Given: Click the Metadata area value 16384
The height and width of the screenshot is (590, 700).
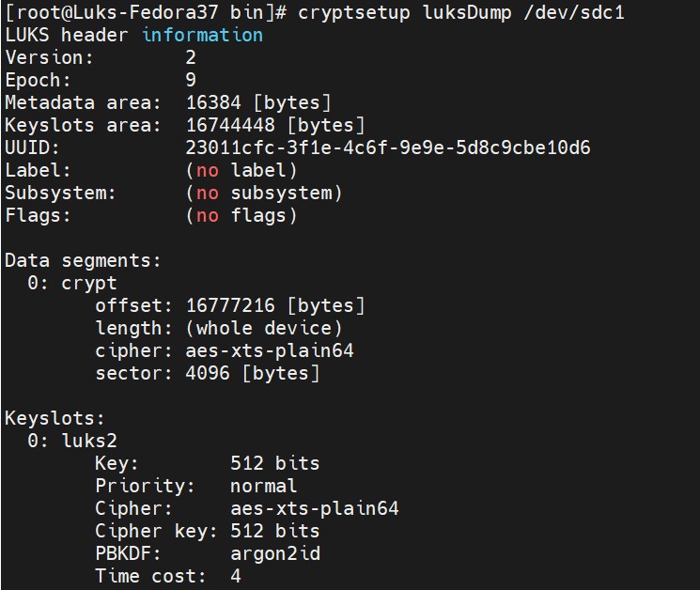Looking at the screenshot, I should (x=213, y=102).
